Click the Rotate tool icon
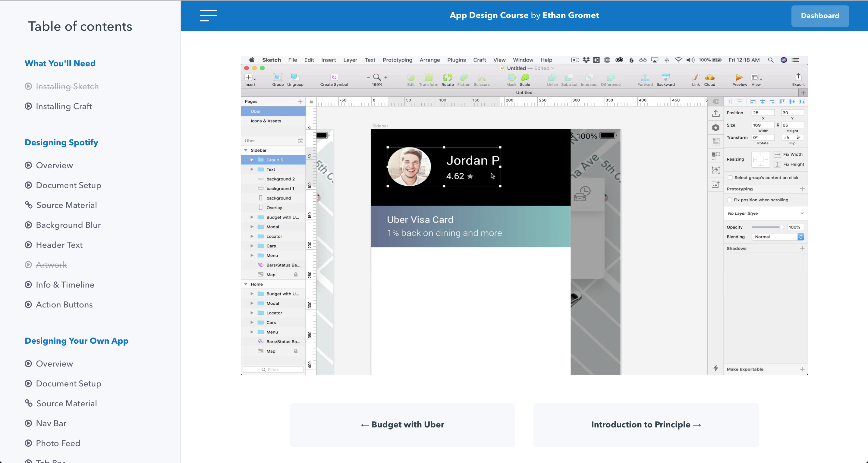Screen dimensions: 868x463 click(447, 77)
